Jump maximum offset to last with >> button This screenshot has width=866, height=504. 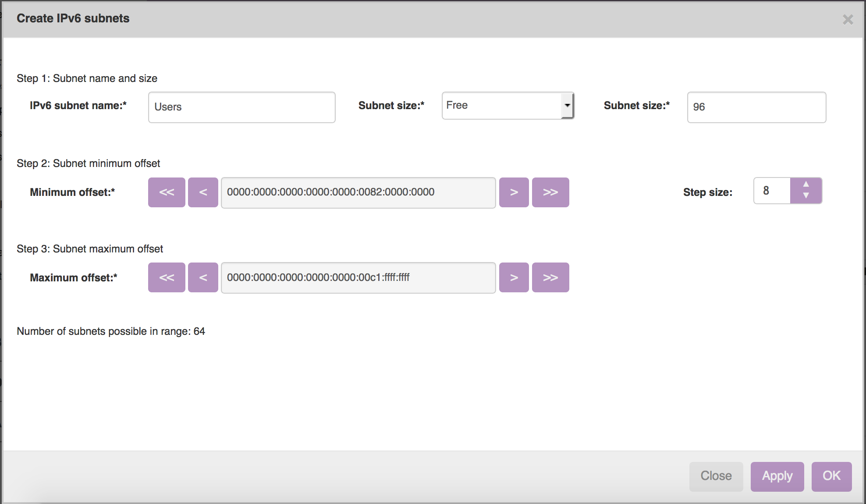[550, 277]
